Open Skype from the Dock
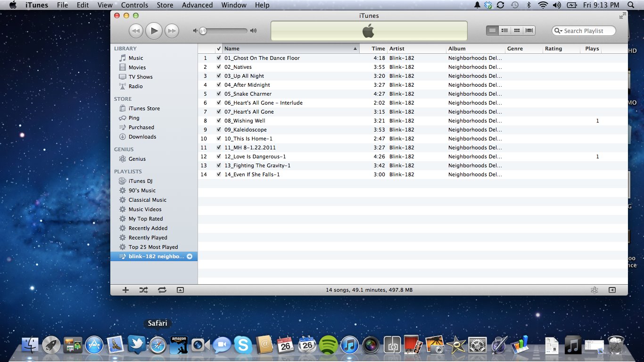 click(x=243, y=346)
